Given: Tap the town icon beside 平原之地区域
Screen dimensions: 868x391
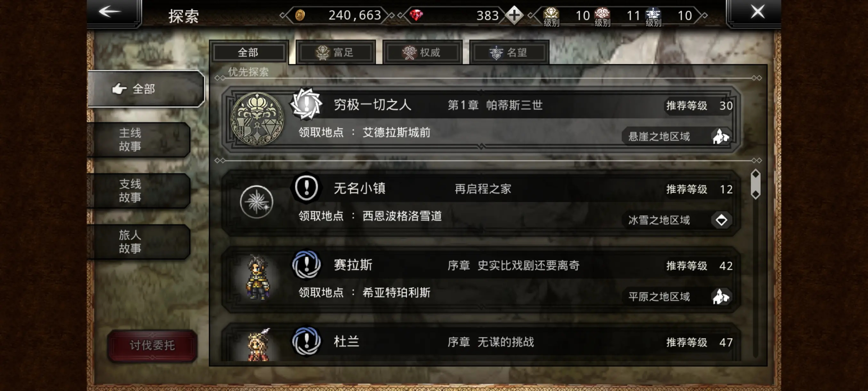Looking at the screenshot, I should pyautogui.click(x=721, y=296).
